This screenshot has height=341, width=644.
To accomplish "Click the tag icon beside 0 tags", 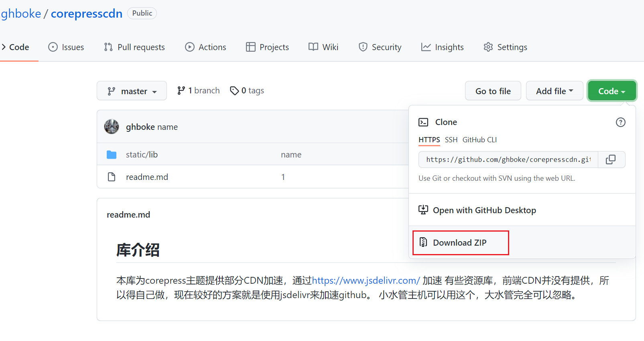I will pos(234,91).
